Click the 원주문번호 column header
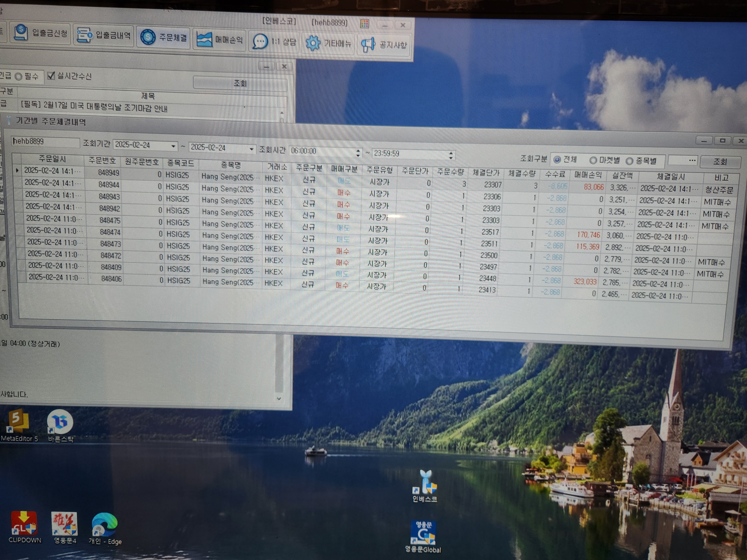Image resolution: width=747 pixels, height=560 pixels. [x=142, y=162]
